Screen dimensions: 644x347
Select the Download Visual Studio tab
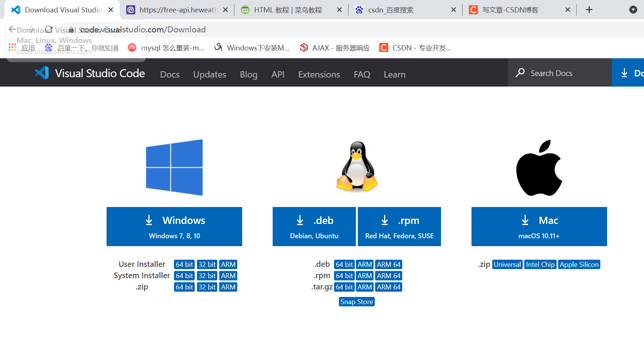pyautogui.click(x=62, y=10)
